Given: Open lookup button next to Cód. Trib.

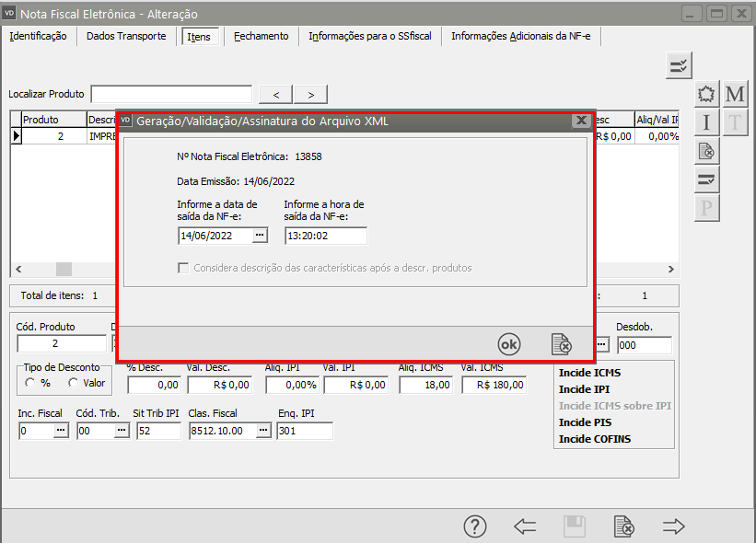Looking at the screenshot, I should [x=122, y=431].
